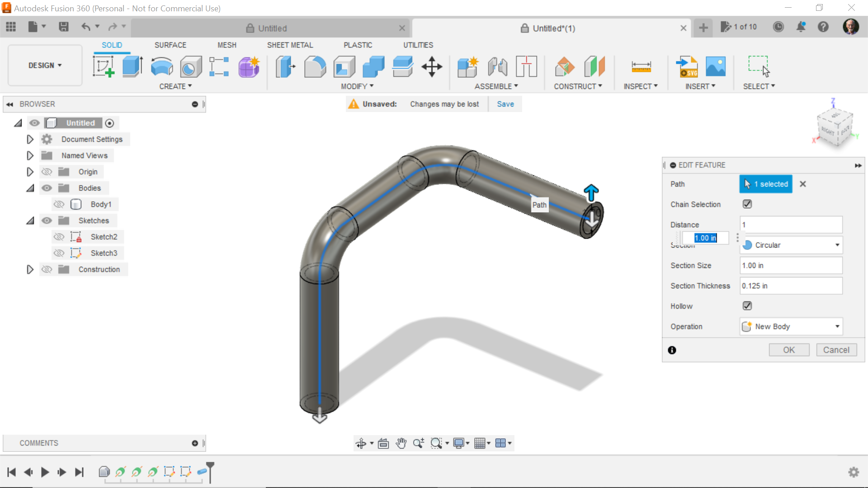
Task: Toggle the Hollow checkbox
Action: click(747, 306)
